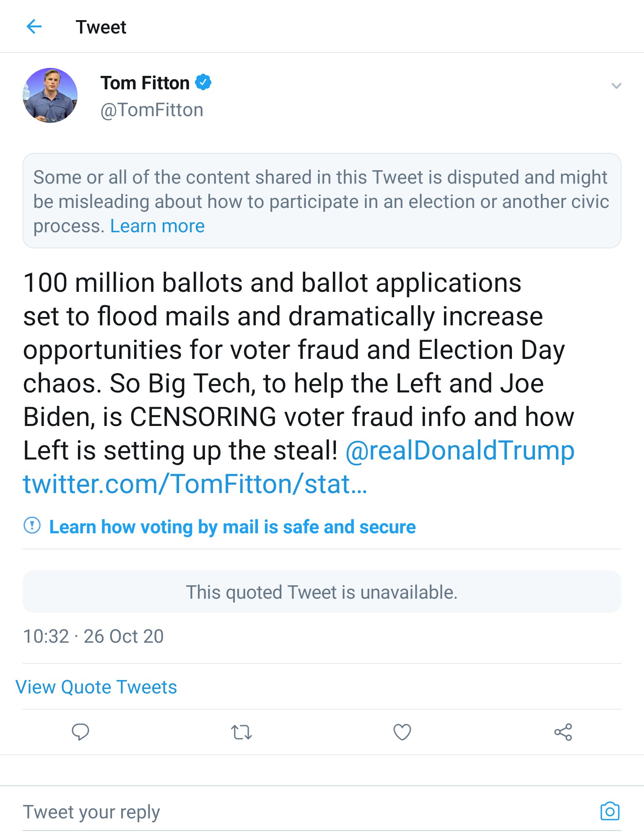The image size is (644, 836).
Task: Follow the twitter.com/TomFitton/stat link
Action: (x=195, y=484)
